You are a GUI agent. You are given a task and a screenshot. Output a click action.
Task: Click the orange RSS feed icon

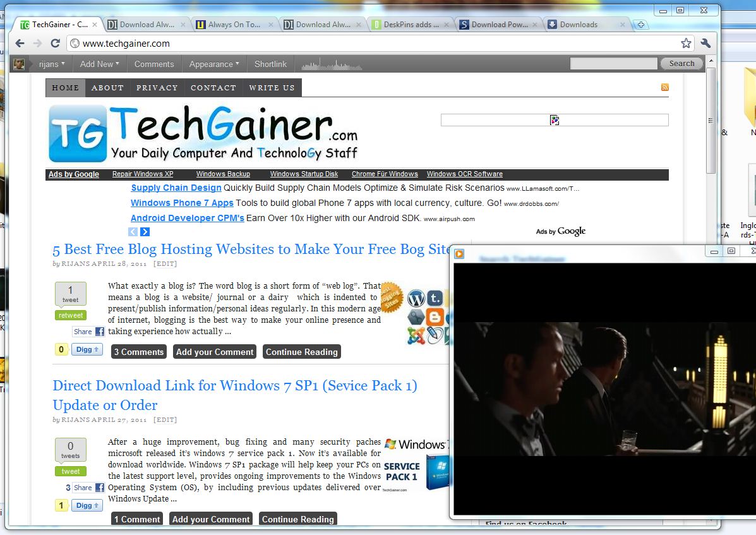pos(664,87)
